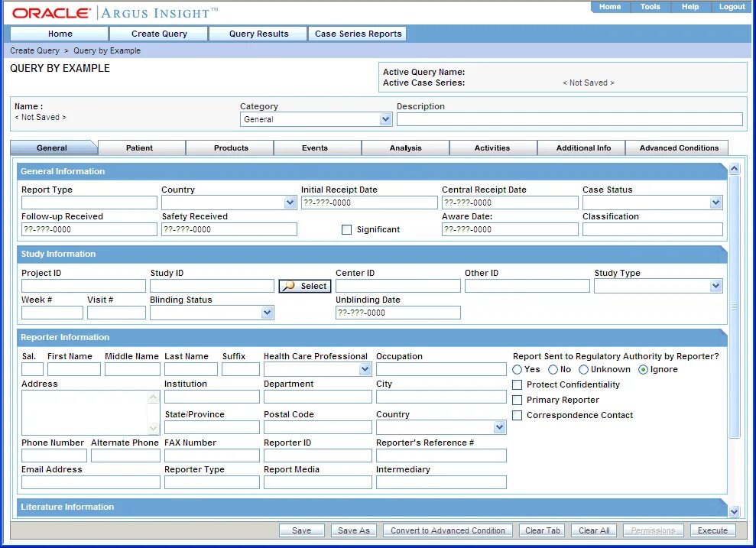The width and height of the screenshot is (756, 548).
Task: Click the Aware Date field
Action: 510,229
